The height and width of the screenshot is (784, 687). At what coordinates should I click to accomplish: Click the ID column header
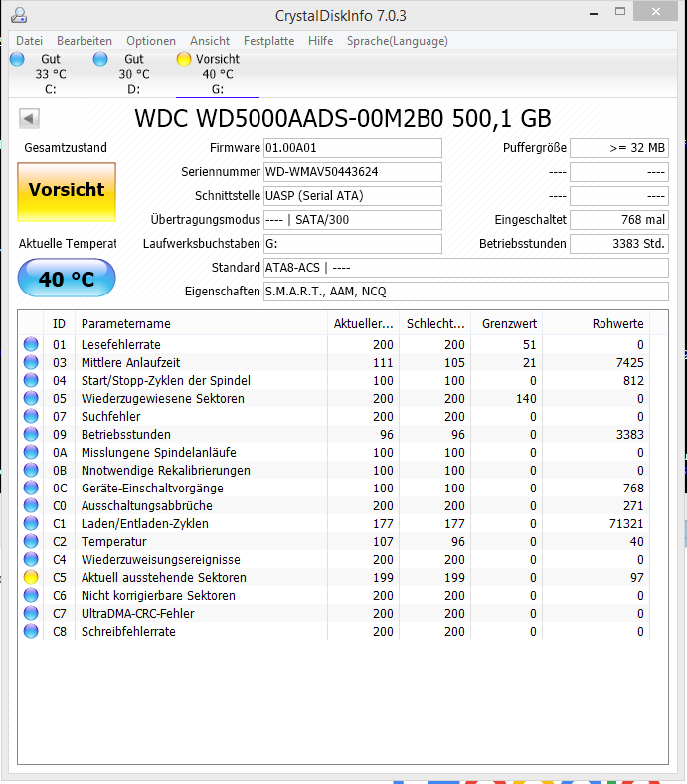pyautogui.click(x=59, y=324)
